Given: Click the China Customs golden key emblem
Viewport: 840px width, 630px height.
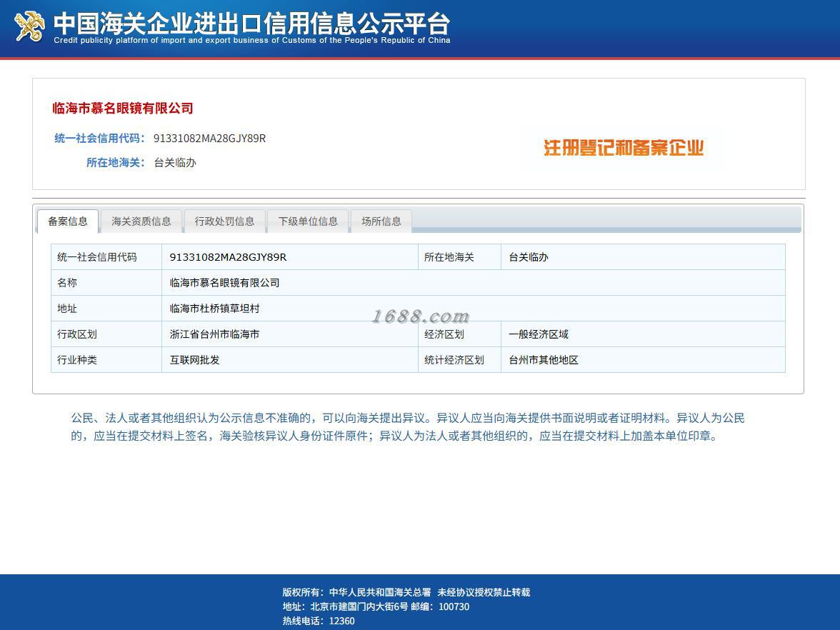Looking at the screenshot, I should tap(29, 26).
